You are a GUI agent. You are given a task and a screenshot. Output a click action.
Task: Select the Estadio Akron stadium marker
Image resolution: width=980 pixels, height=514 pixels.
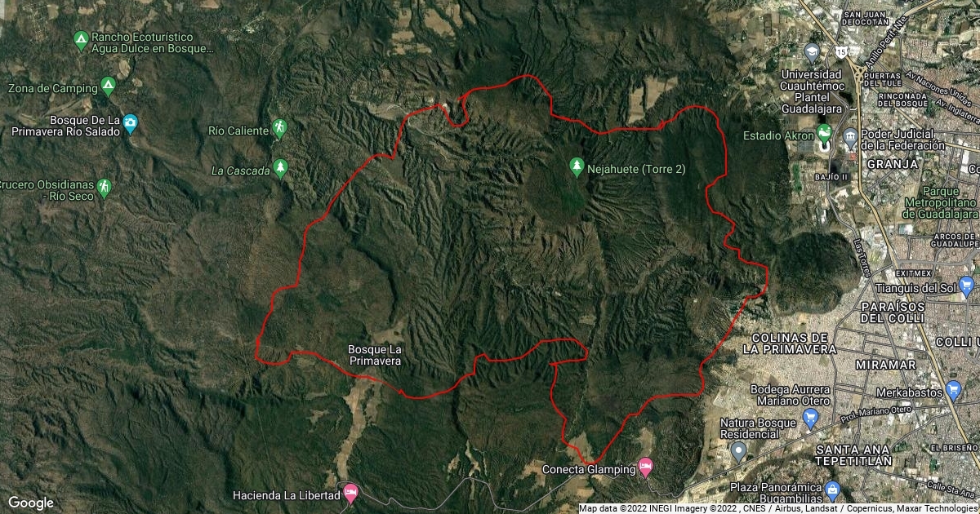coord(823,134)
